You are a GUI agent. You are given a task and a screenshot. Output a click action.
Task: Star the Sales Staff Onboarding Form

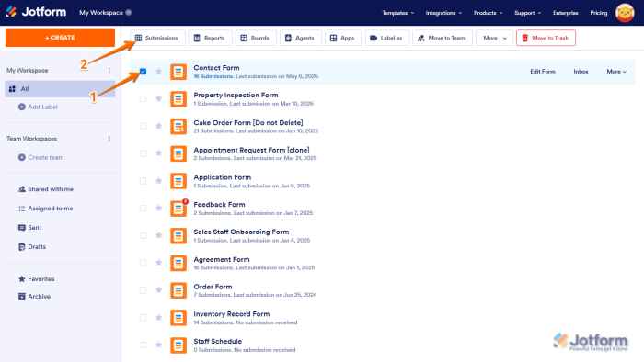point(159,235)
